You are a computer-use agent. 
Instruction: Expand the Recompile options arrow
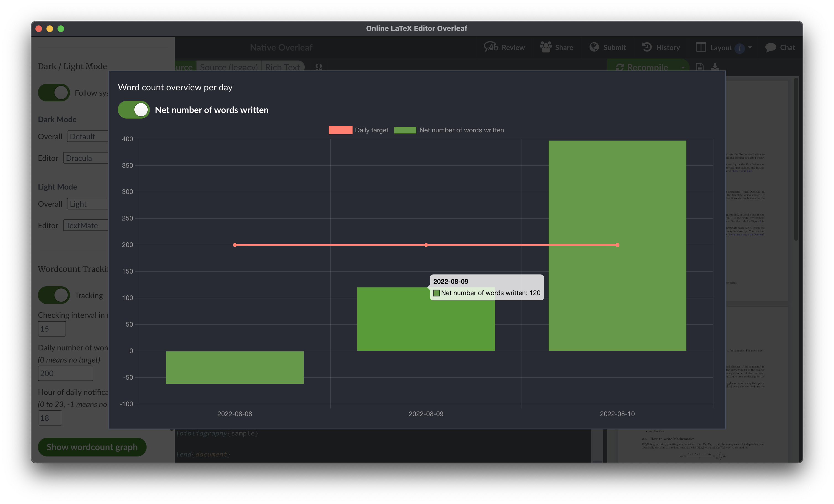point(683,67)
